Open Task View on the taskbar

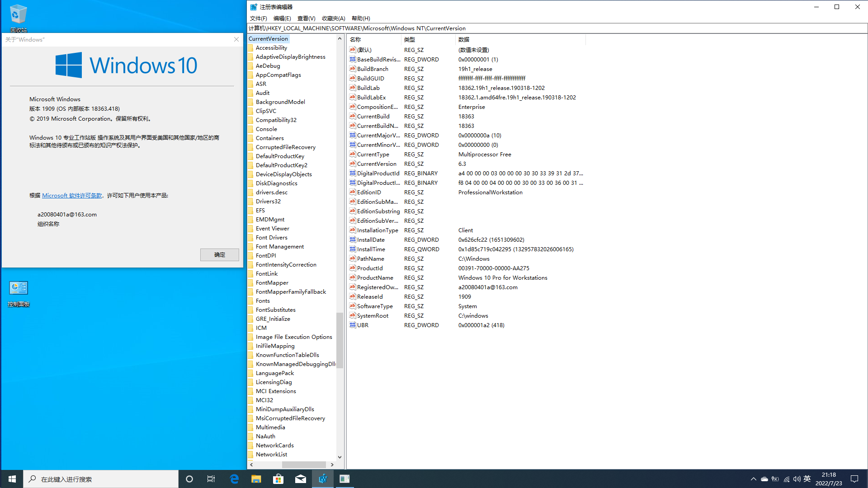coord(211,479)
